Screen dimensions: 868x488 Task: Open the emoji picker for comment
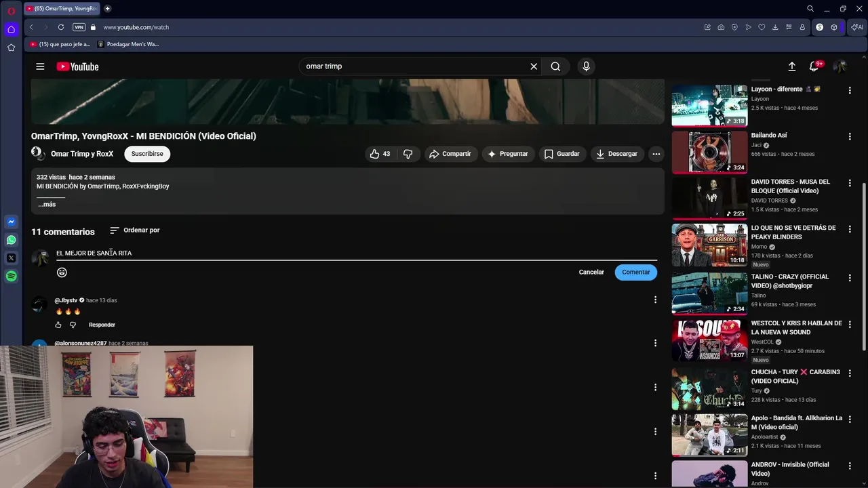[x=62, y=272]
